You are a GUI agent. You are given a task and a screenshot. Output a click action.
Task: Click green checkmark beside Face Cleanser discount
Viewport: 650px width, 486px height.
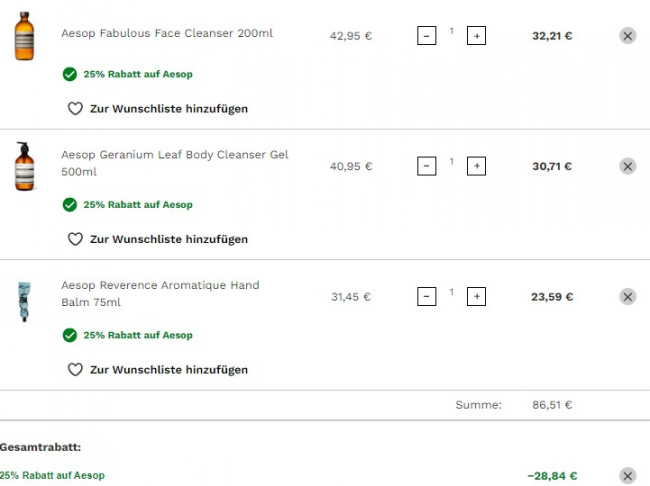[x=70, y=74]
